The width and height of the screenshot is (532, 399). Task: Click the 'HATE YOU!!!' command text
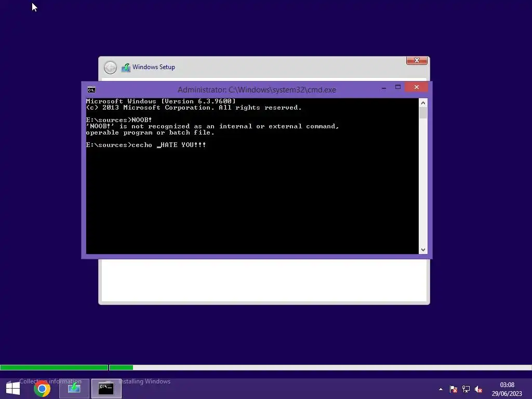[183, 145]
